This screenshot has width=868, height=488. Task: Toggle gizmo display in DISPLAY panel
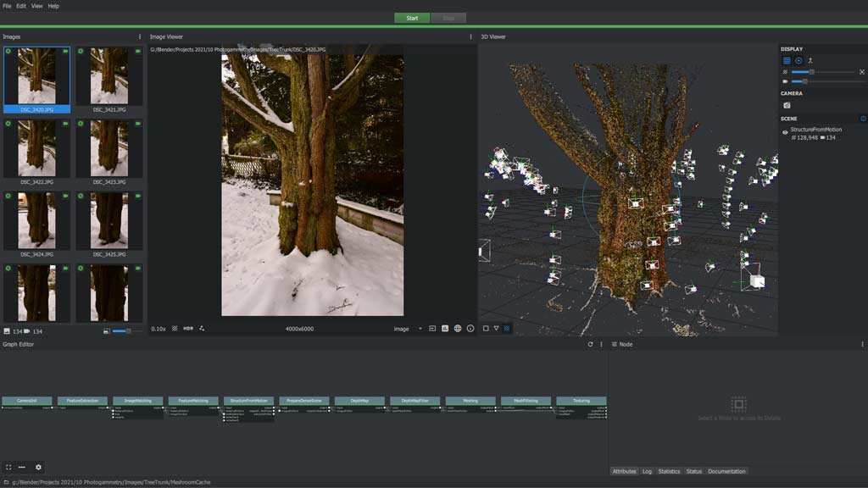798,60
